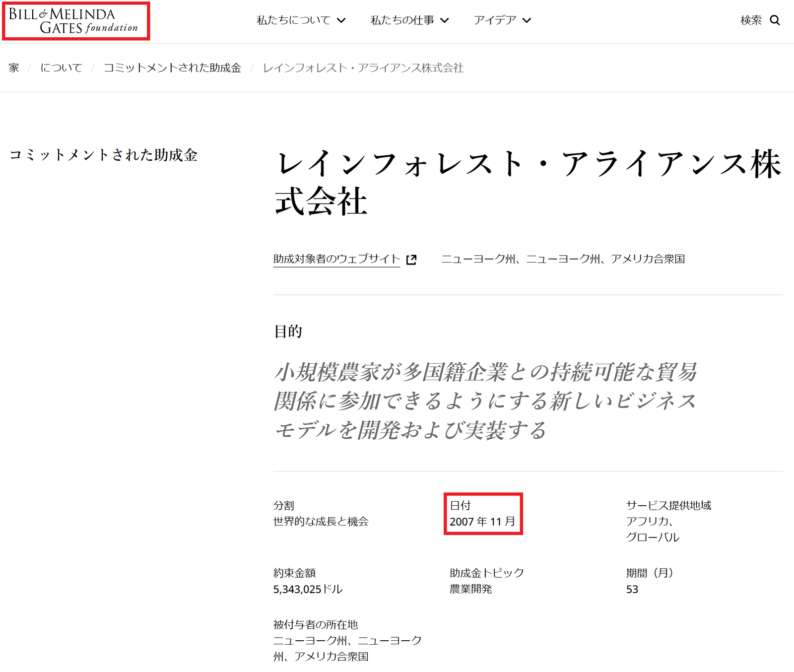
Task: Click the page title レインフォレスト・アライアンス株式会社
Action: [528, 183]
